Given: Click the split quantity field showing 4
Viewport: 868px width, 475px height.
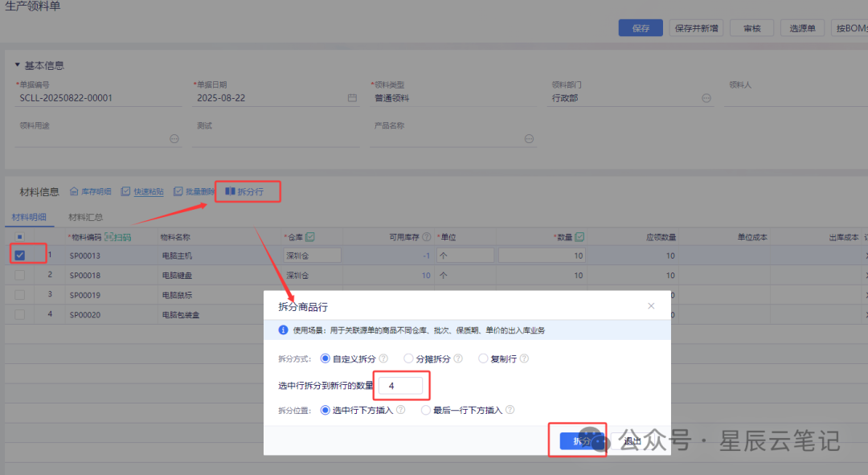Looking at the screenshot, I should pos(401,386).
